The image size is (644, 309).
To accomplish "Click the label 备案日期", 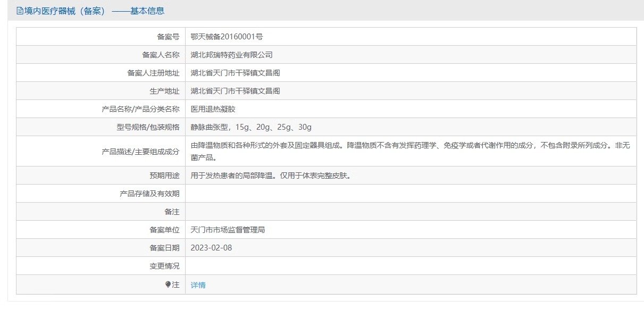I will pyautogui.click(x=164, y=248).
